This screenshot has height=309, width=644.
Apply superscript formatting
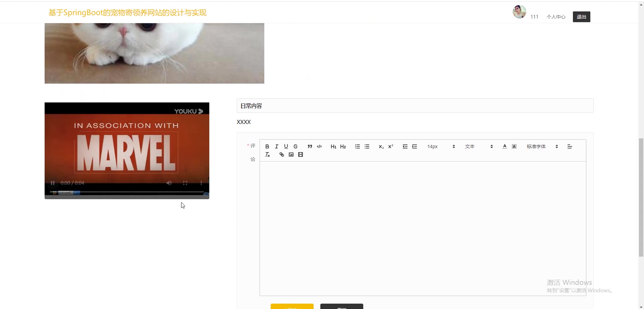(x=390, y=146)
